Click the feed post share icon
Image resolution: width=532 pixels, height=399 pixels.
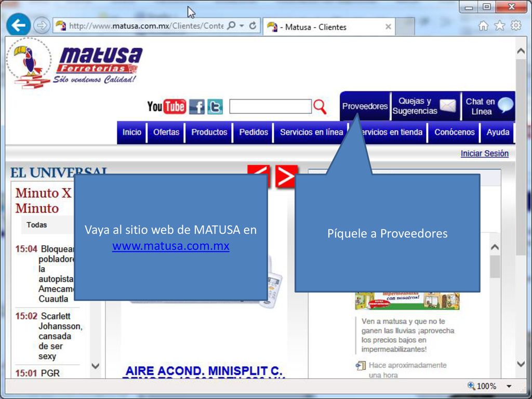point(361,365)
